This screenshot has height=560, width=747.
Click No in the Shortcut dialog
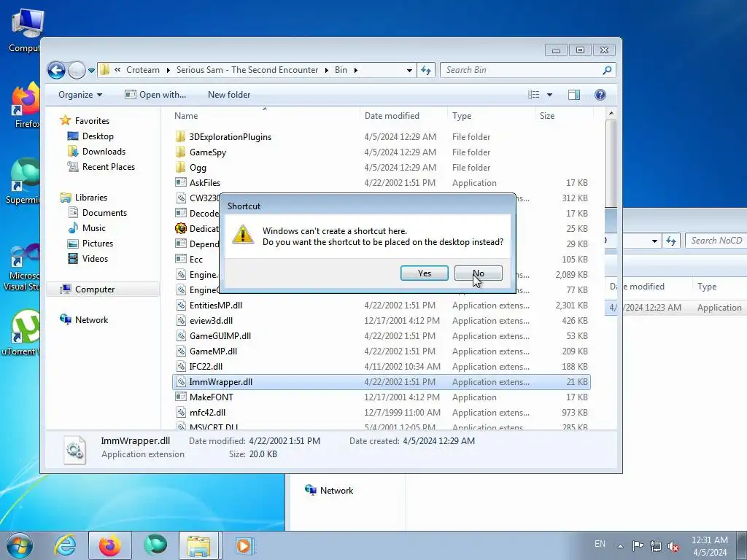tap(479, 273)
